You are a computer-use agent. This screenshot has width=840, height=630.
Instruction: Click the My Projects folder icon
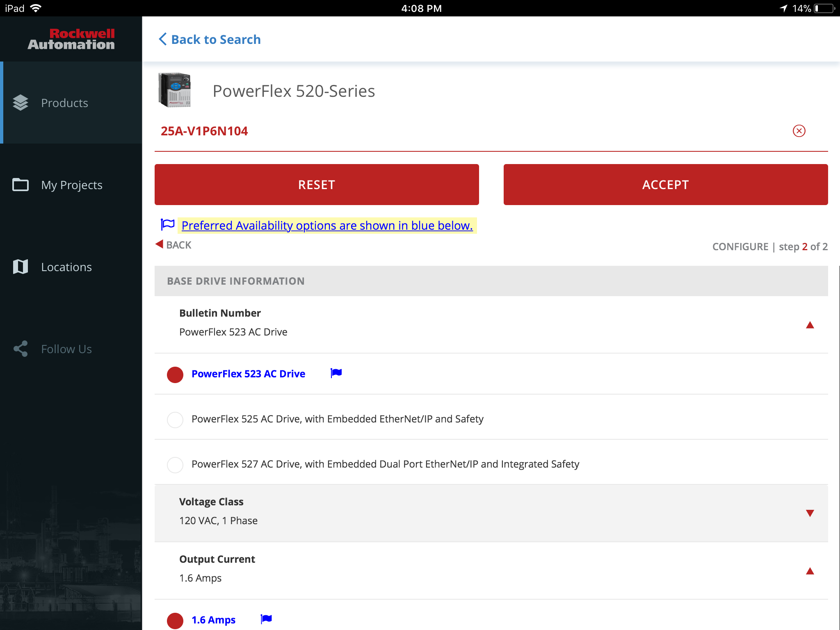20,185
